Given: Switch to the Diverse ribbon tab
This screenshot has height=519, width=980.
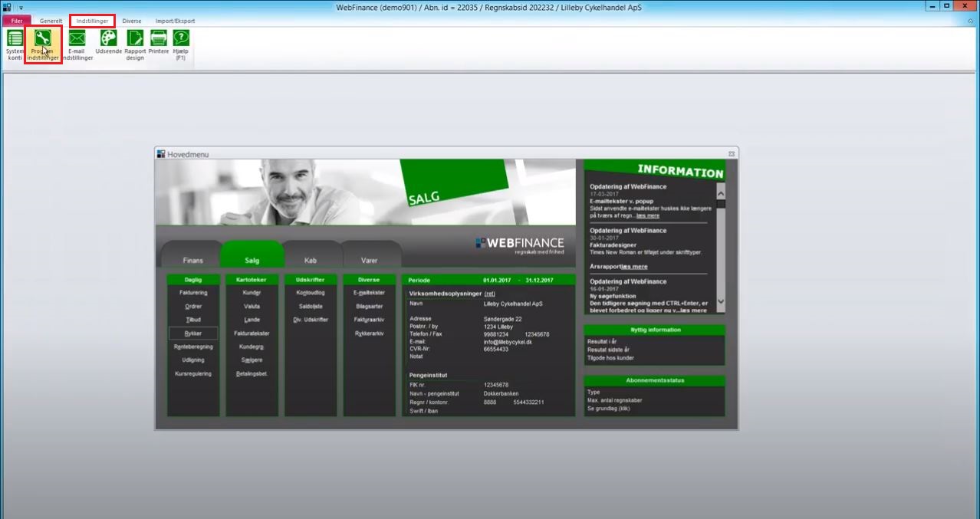Looking at the screenshot, I should [132, 21].
